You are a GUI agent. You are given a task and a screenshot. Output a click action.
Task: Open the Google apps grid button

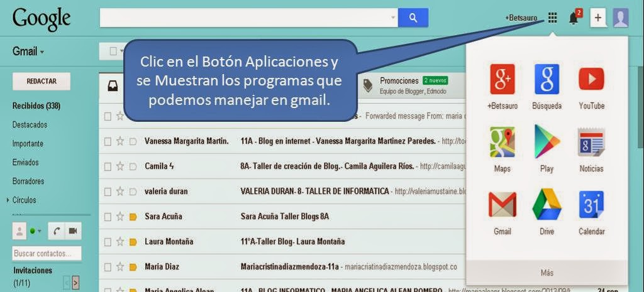point(552,18)
